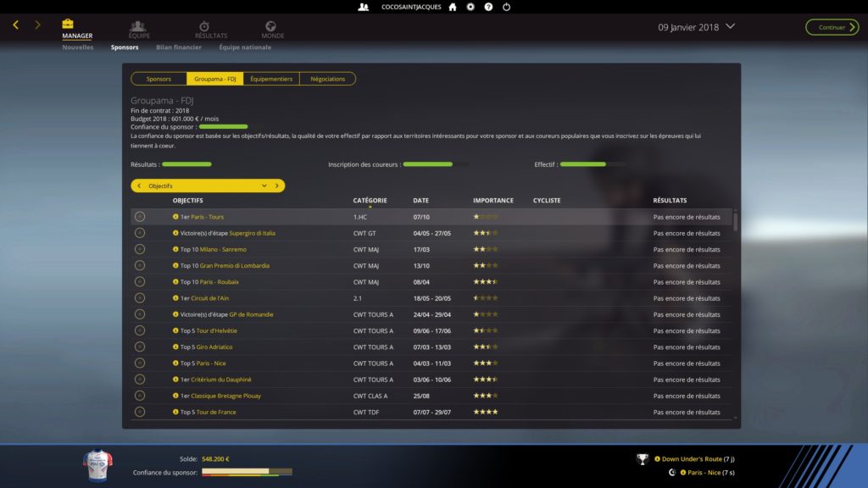Screen dimensions: 868x488
Task: Open the Bilan financier submenu
Action: (178, 47)
